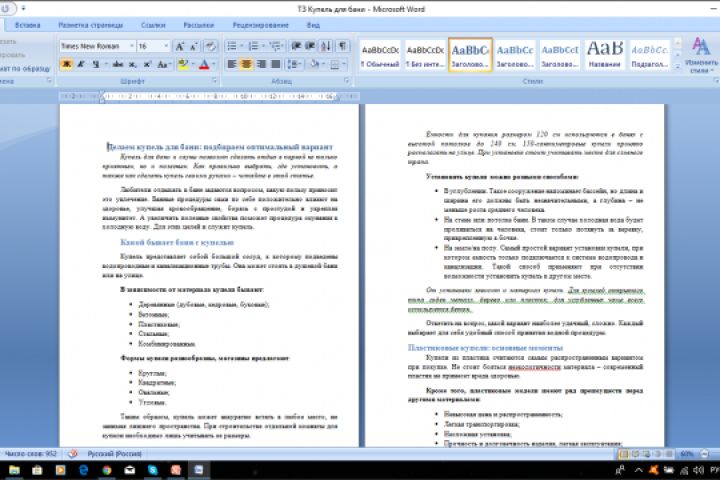Expand the styles gallery More arrow
Viewport: 720px width, 480px height.
tap(677, 67)
